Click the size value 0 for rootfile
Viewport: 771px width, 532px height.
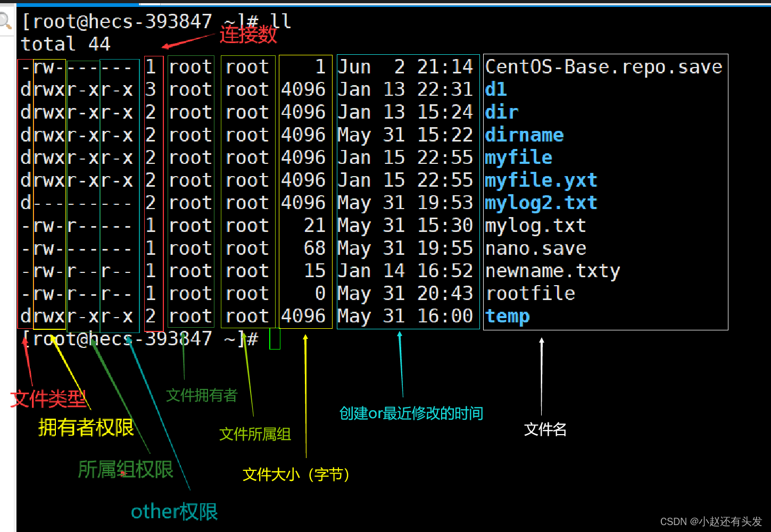click(320, 294)
